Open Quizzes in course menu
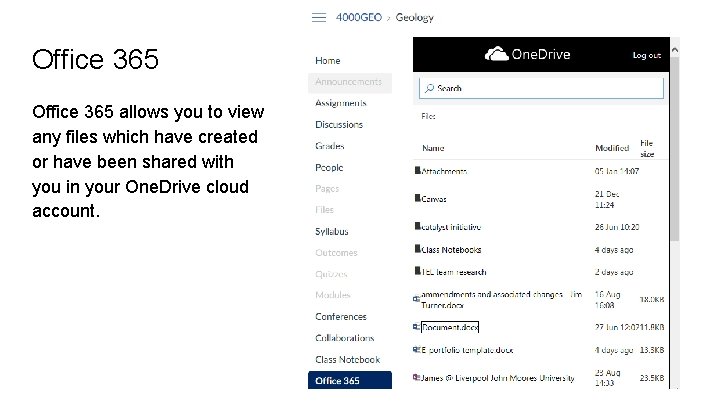 [x=331, y=274]
